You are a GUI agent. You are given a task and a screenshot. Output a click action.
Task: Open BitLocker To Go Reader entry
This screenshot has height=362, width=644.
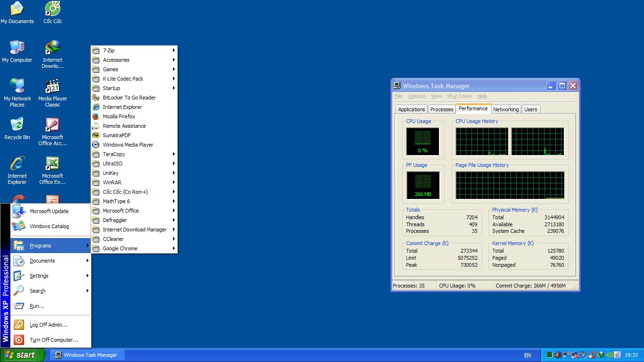(x=129, y=98)
